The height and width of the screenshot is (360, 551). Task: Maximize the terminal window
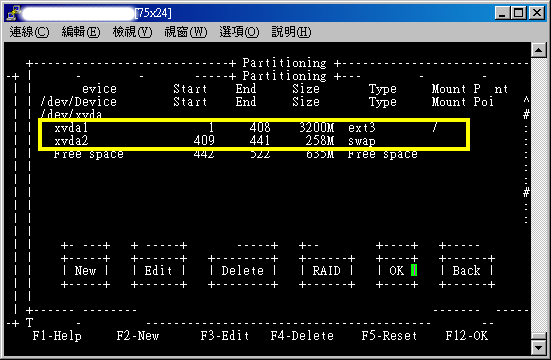click(x=519, y=13)
